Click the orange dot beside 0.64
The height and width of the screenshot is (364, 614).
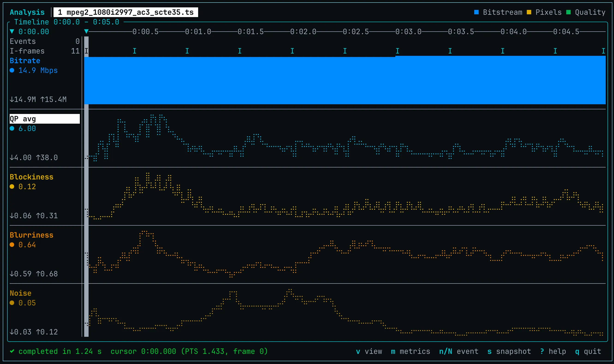tap(12, 245)
